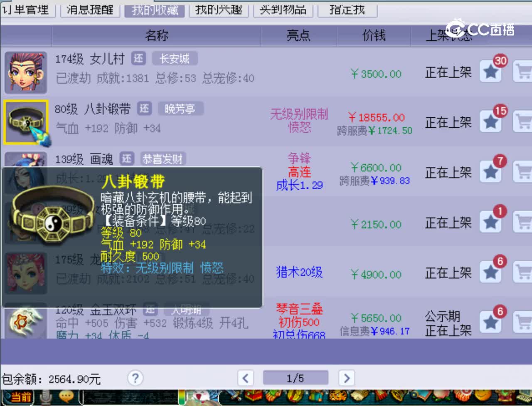Go to previous page arrow
Screen dimensions: 532x406
[245, 378]
